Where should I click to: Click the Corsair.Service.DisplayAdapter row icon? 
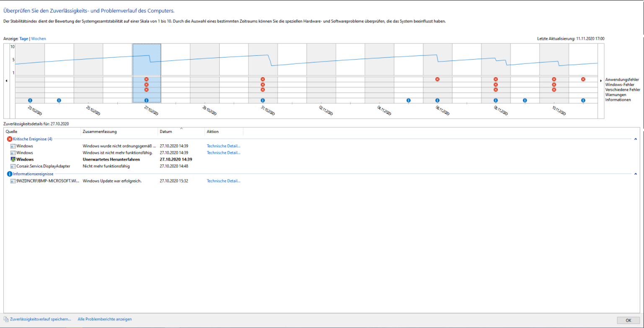(x=13, y=166)
